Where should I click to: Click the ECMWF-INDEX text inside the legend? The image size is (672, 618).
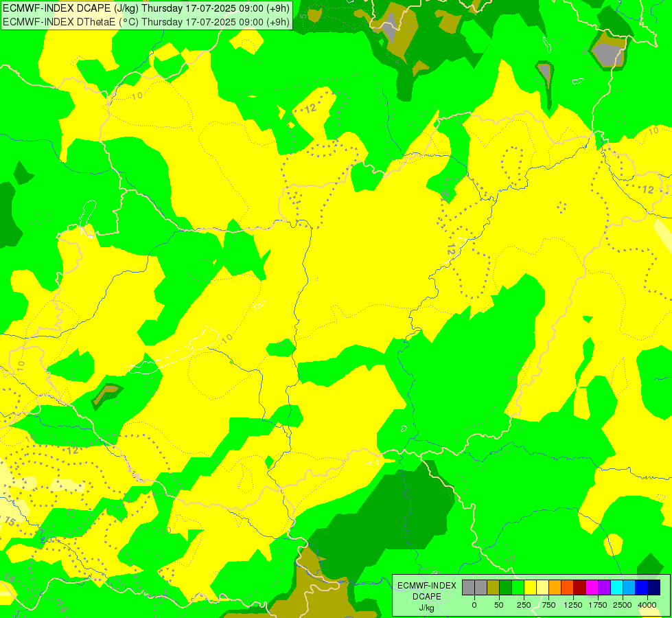[427, 586]
